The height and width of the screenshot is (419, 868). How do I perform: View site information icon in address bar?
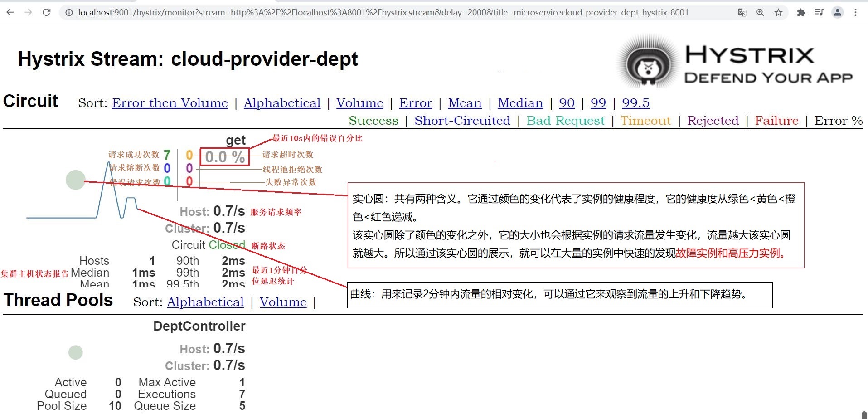click(69, 13)
